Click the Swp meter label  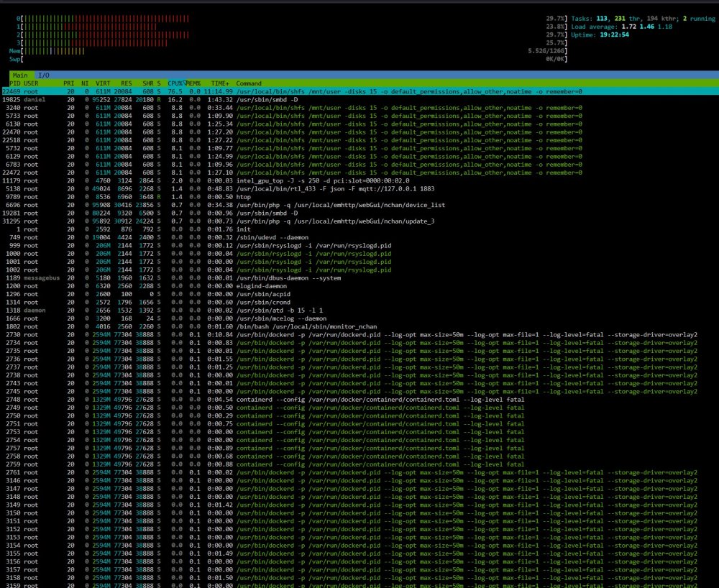click(x=14, y=59)
